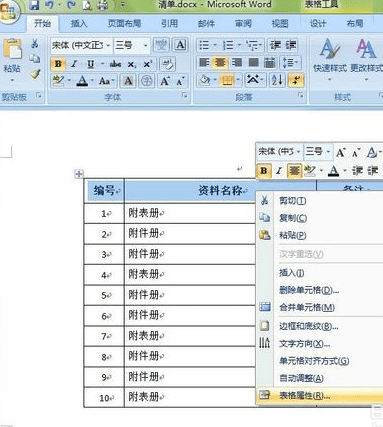Click the clear formatting eraser icon
This screenshot has width=383, height=427.
click(x=168, y=64)
